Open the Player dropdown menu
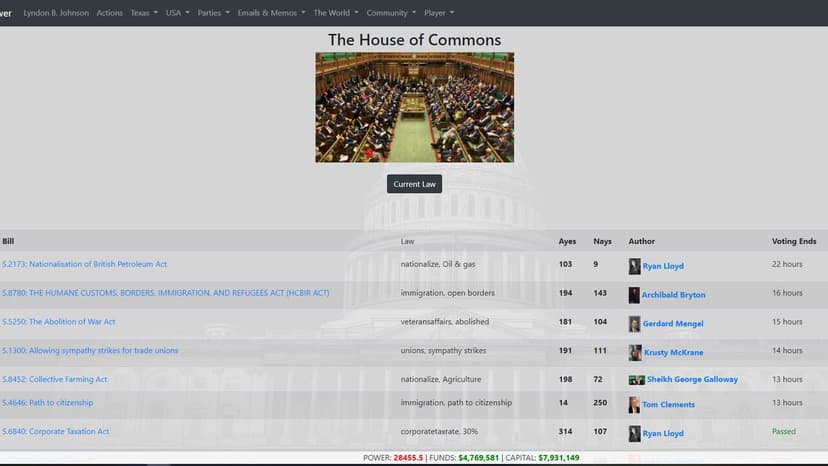828x466 pixels. (x=439, y=13)
